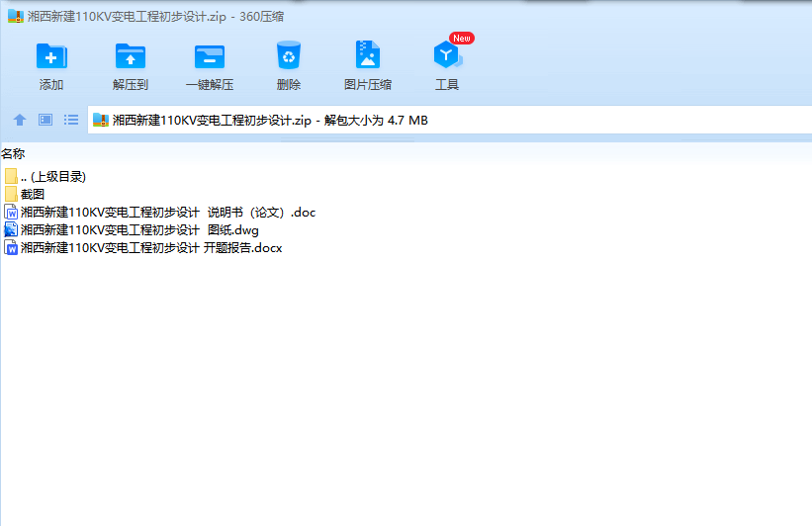Click the folder icon of .. (上级目录)
Viewport: 812px width, 526px height.
[11, 176]
